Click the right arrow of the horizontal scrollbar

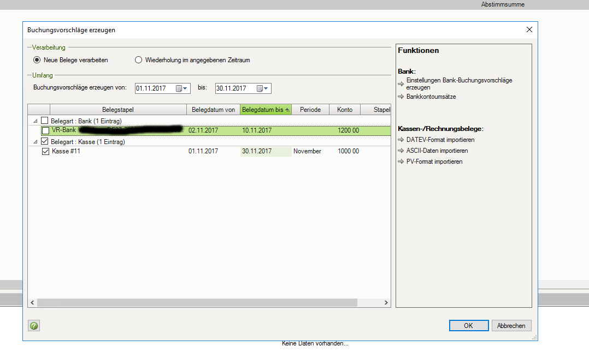coord(385,302)
